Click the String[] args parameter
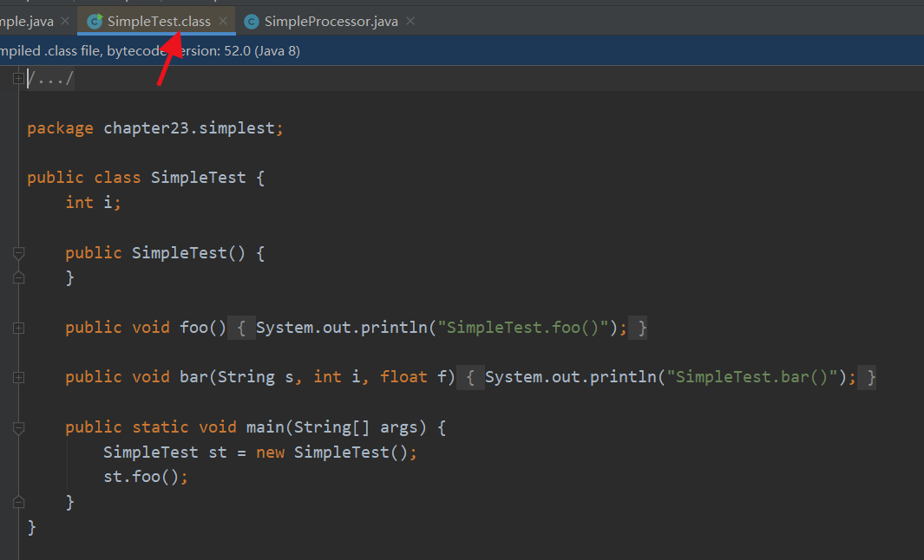Viewport: 924px width, 560px height. [x=356, y=427]
